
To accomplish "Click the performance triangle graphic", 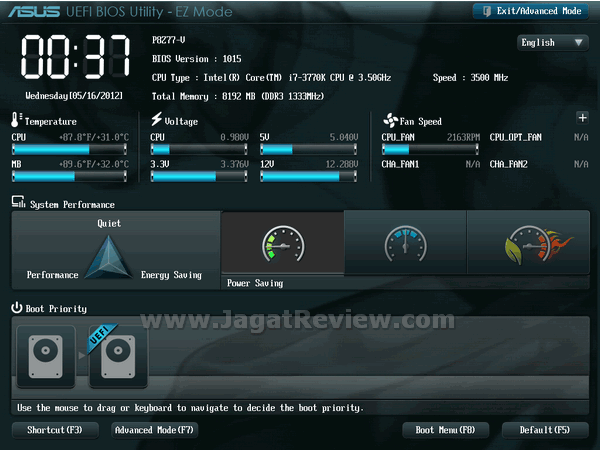I will tap(109, 257).
